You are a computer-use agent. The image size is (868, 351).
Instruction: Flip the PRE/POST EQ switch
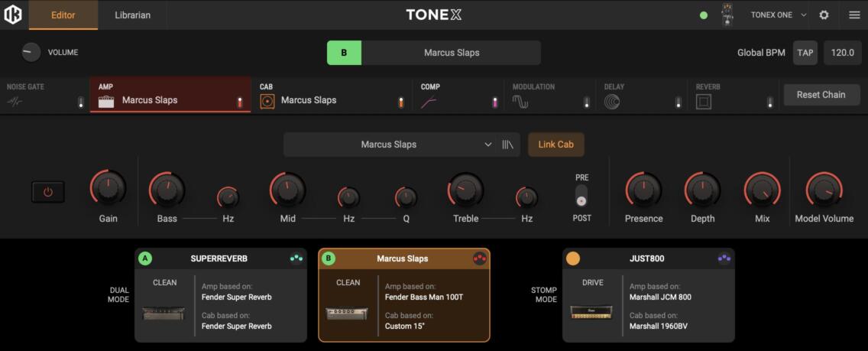pyautogui.click(x=581, y=197)
